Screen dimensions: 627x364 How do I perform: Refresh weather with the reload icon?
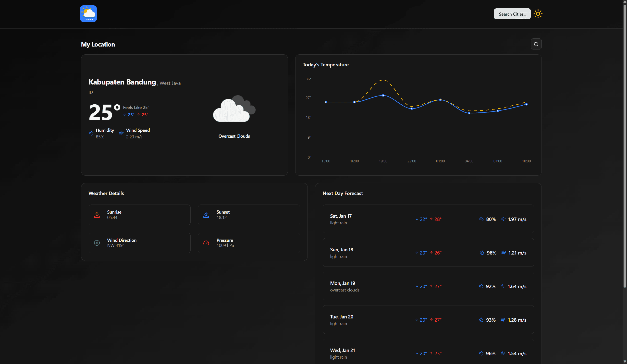(536, 44)
